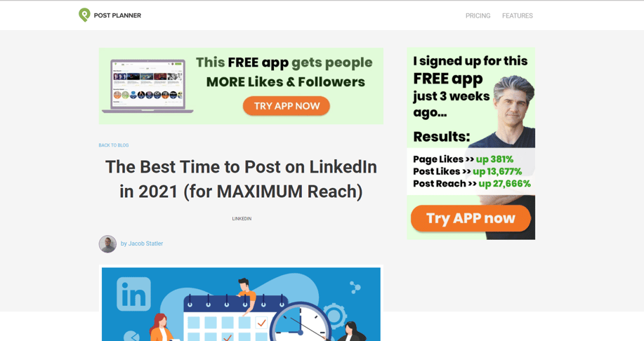
Task: Click the calendar checkmark in hero image
Action: 261,323
